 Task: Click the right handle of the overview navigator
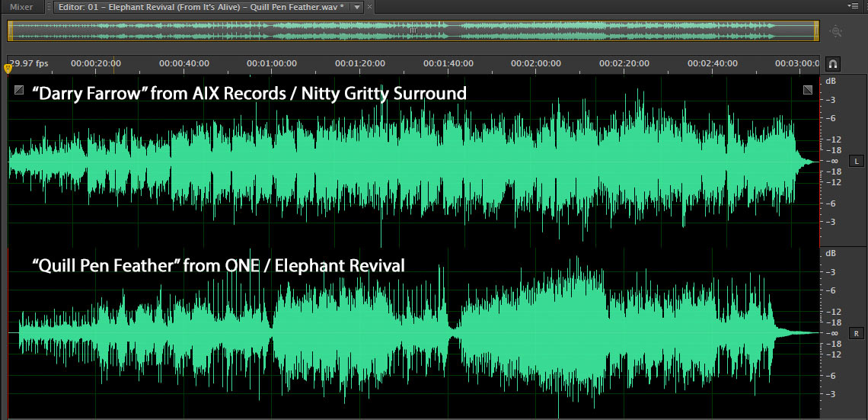816,31
